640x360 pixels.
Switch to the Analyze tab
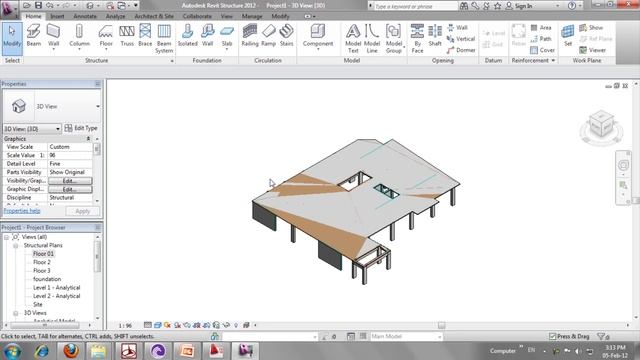115,16
